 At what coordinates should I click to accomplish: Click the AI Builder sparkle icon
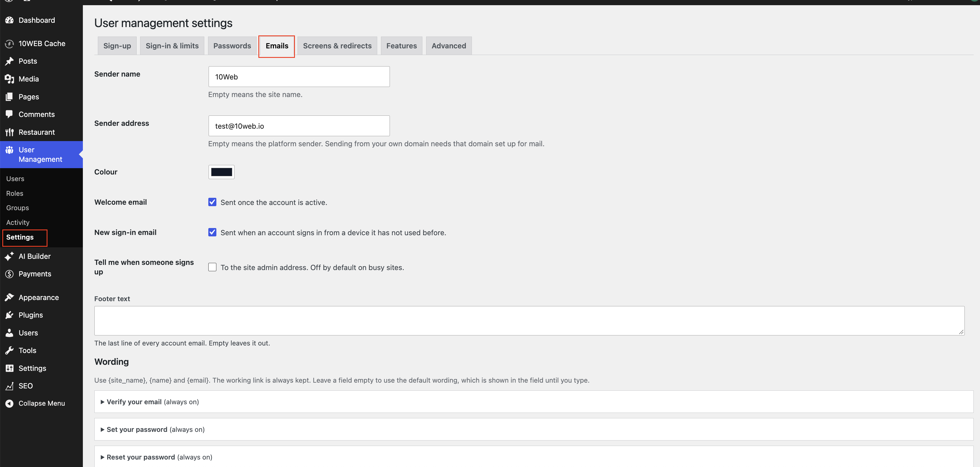click(9, 256)
